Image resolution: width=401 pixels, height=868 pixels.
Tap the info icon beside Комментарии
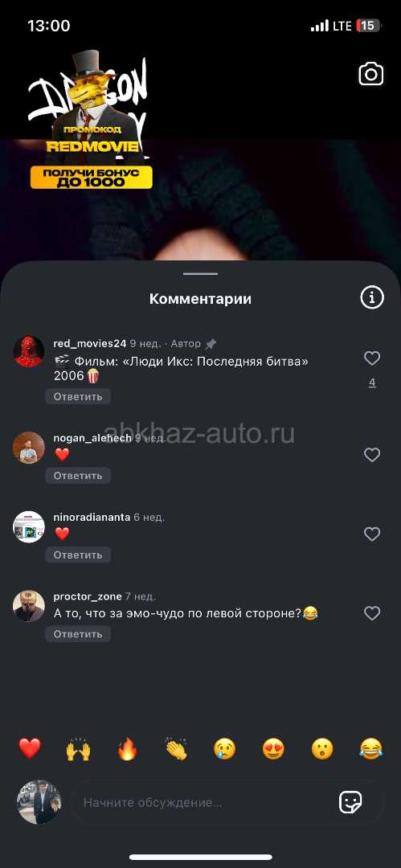click(371, 298)
